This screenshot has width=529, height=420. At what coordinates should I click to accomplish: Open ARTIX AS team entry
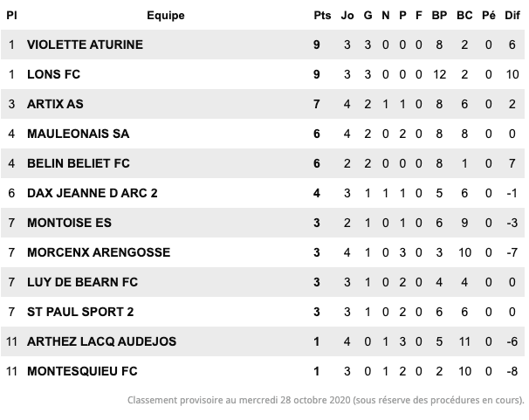click(55, 104)
